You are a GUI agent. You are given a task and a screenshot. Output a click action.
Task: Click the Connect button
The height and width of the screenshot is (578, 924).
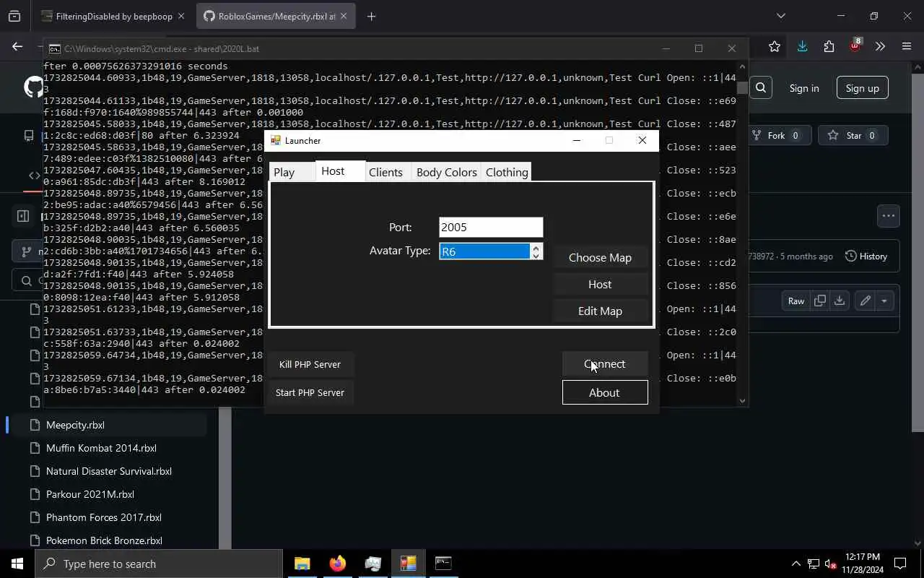(605, 364)
